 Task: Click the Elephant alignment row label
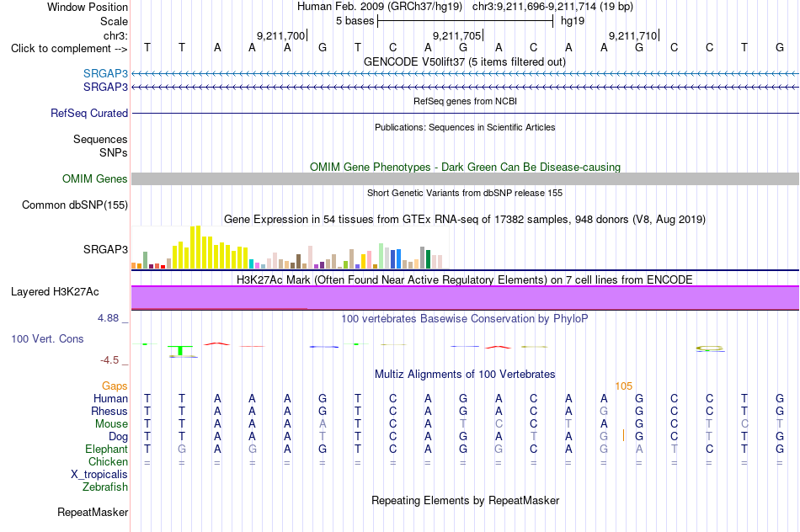pos(106,449)
